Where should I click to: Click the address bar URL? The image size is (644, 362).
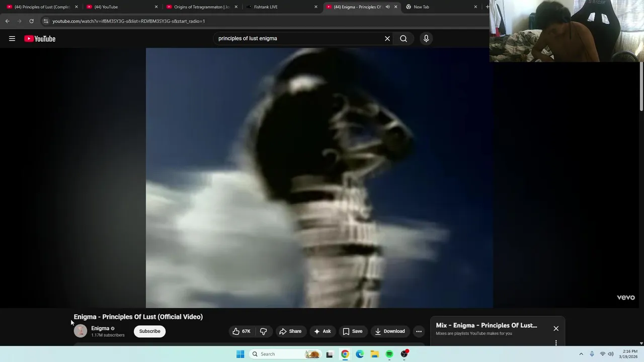128,21
